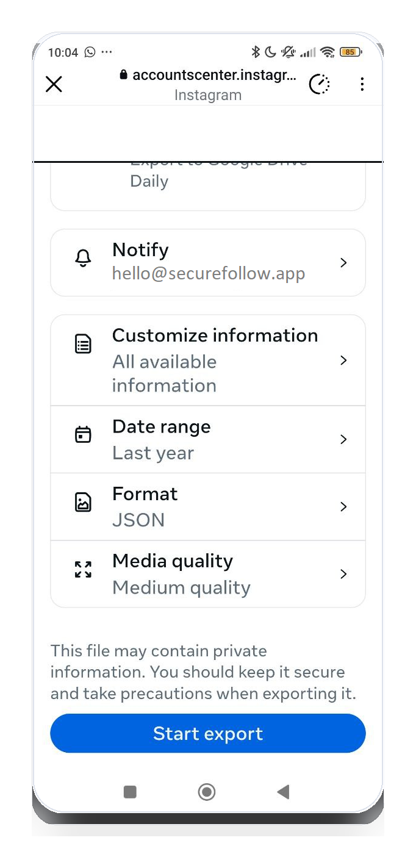The height and width of the screenshot is (868, 416).
Task: Click the file image icon next to Format
Action: (x=82, y=501)
